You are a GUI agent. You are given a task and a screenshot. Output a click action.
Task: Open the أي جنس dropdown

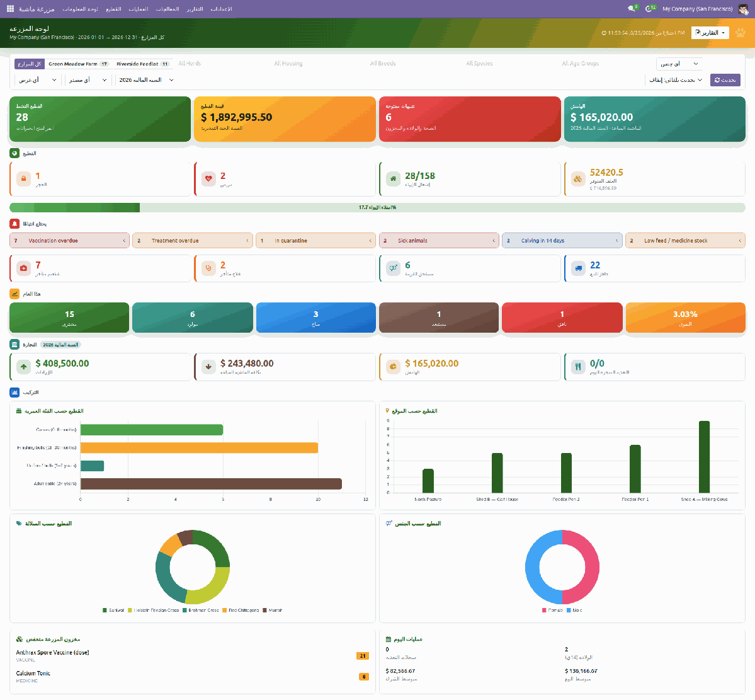coord(679,64)
